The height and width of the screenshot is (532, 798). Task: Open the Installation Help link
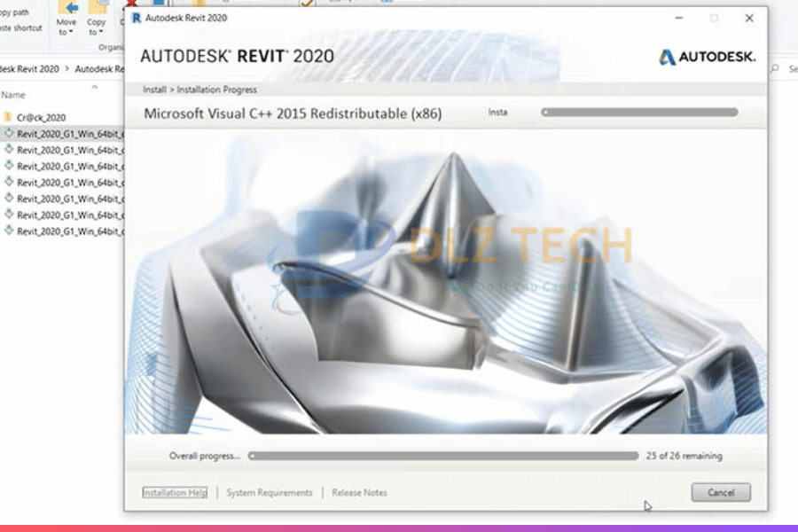[x=175, y=492]
